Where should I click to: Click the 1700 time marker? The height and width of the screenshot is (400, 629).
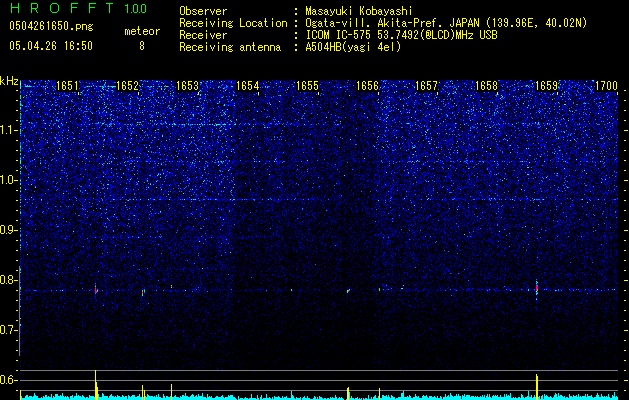click(x=606, y=86)
